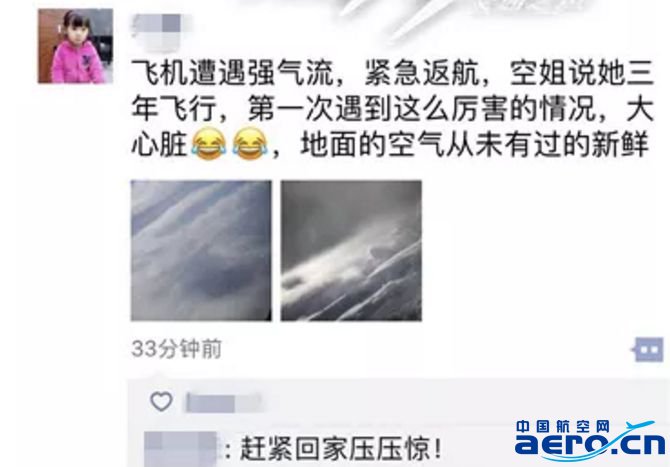The image size is (670, 467).
Task: Tap the text 地面的空气从未有过的新鲜
Action: [x=475, y=145]
